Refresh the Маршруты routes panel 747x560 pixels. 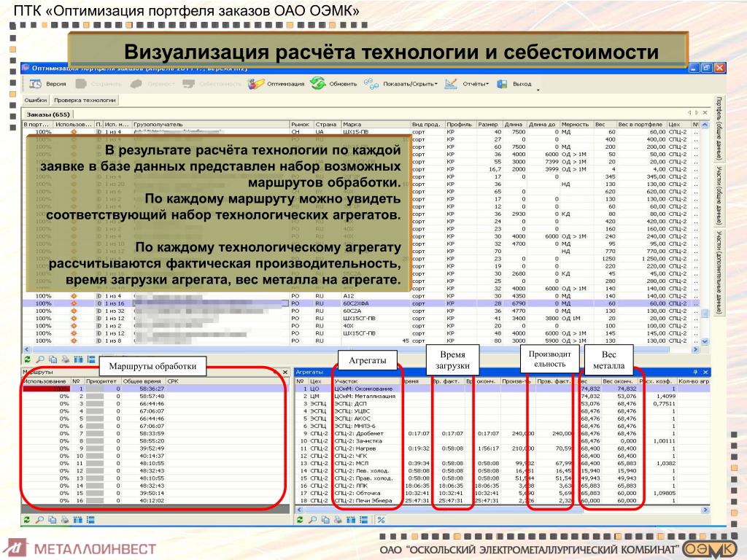pyautogui.click(x=27, y=519)
